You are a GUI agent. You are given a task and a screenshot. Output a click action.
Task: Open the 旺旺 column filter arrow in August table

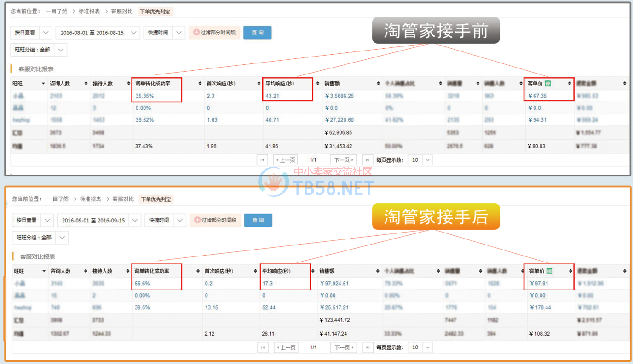tap(43, 84)
